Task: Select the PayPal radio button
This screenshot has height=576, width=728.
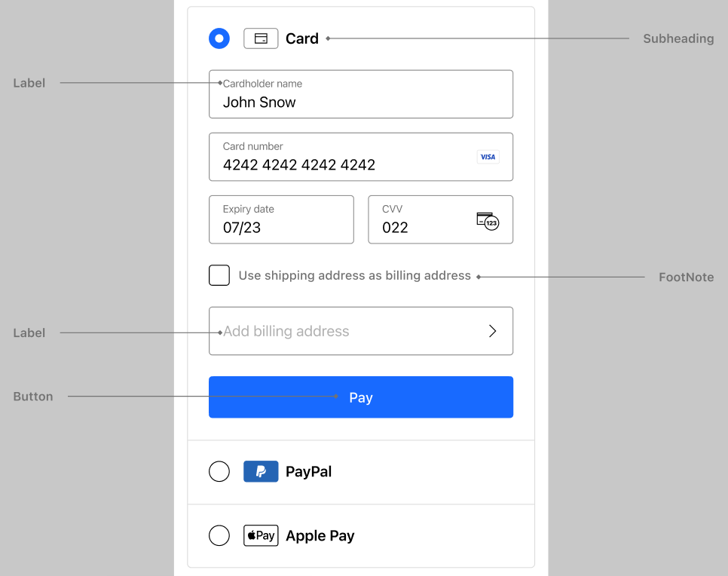Action: [x=219, y=471]
